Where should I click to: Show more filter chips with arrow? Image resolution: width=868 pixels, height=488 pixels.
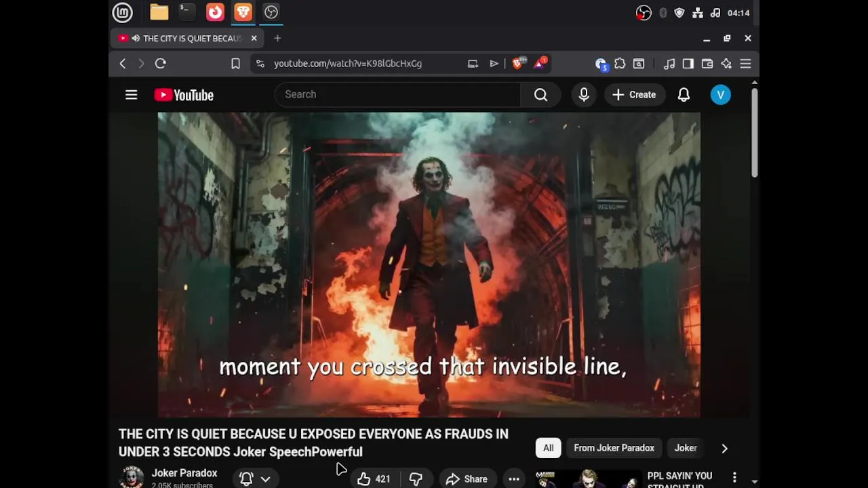(724, 448)
